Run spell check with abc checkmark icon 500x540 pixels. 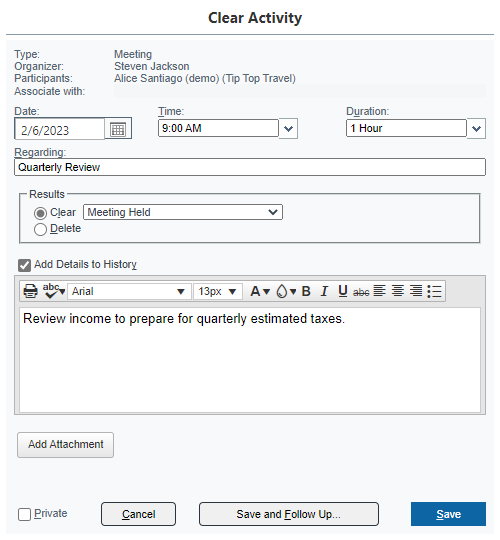coord(53,291)
